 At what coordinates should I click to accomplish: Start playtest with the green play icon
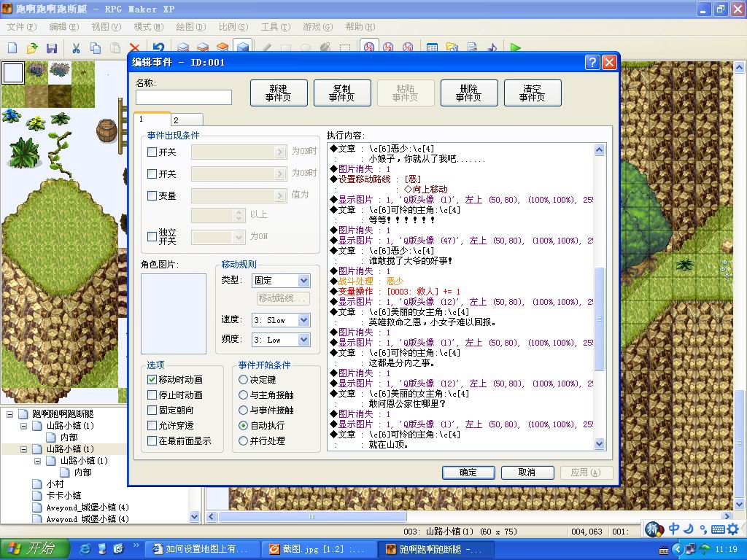pyautogui.click(x=516, y=47)
